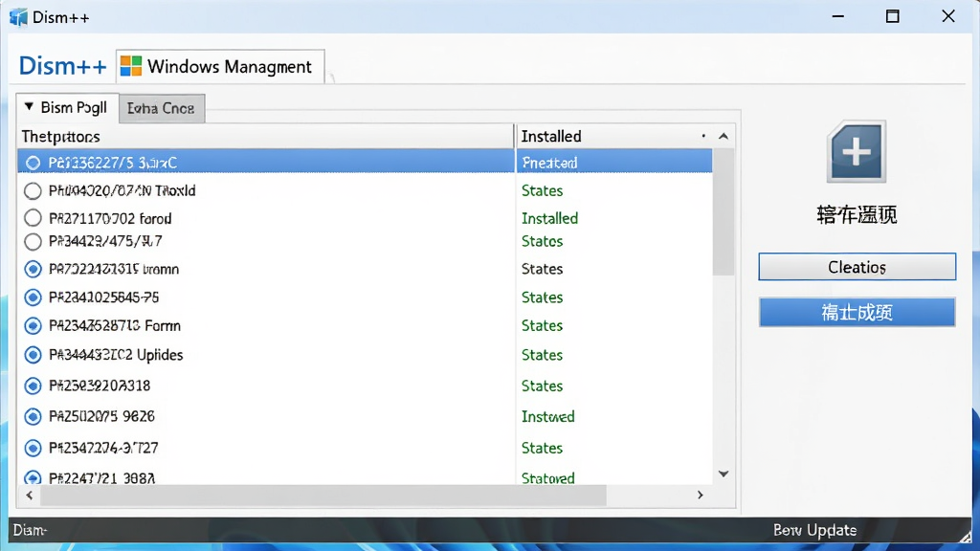Click the Dism++ title bar app icon
980x551 pixels.
click(x=18, y=17)
